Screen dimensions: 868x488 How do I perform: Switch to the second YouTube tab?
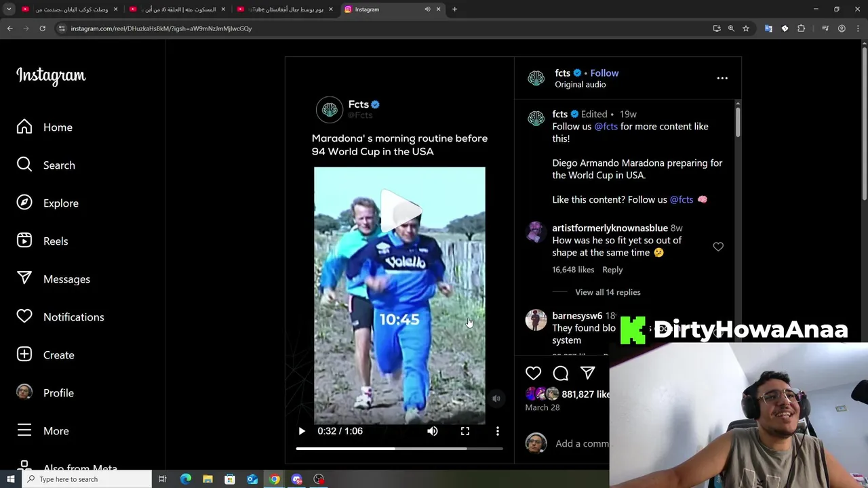click(178, 9)
